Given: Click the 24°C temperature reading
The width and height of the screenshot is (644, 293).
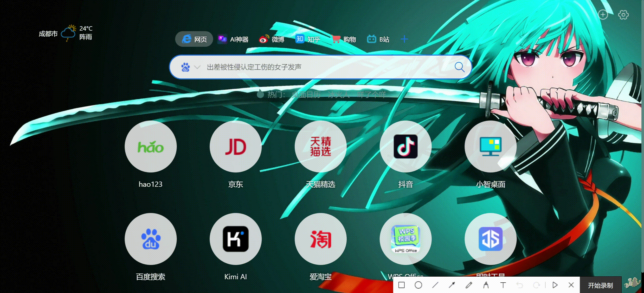Looking at the screenshot, I should coord(86,28).
